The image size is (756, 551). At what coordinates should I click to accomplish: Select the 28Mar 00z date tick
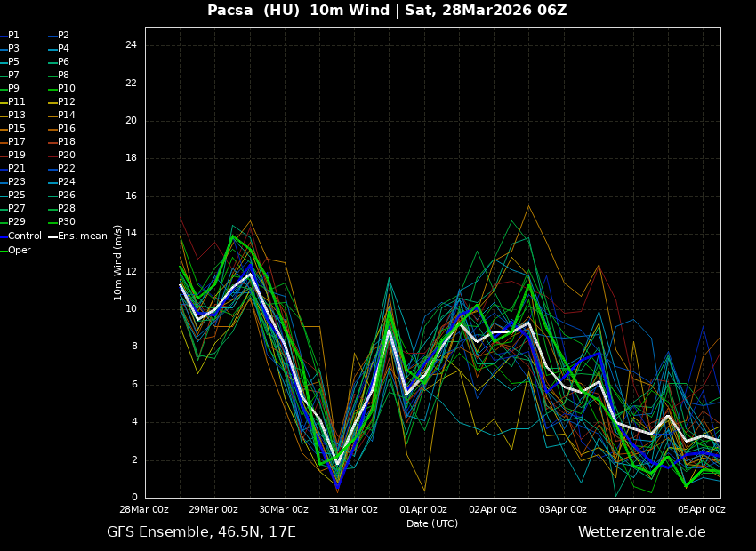pos(144,510)
